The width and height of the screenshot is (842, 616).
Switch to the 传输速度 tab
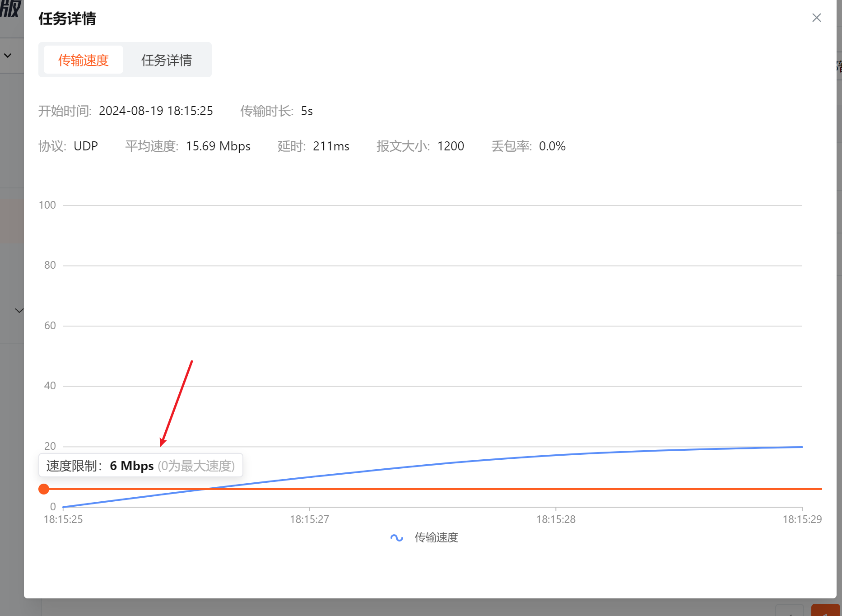point(84,60)
